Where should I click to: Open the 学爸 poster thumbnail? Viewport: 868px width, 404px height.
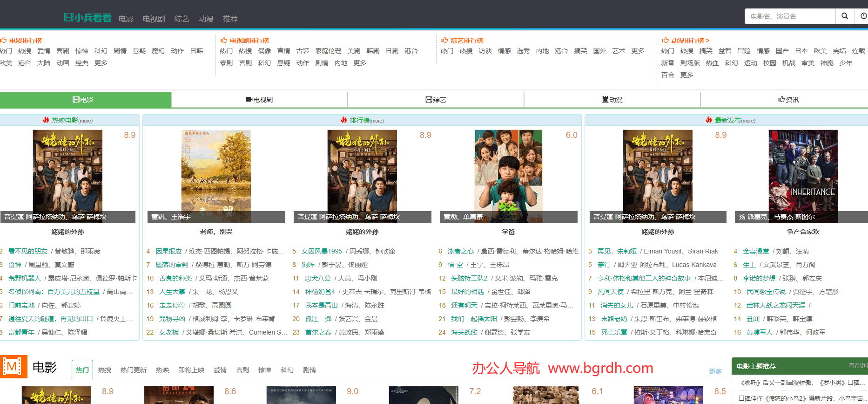click(x=508, y=176)
